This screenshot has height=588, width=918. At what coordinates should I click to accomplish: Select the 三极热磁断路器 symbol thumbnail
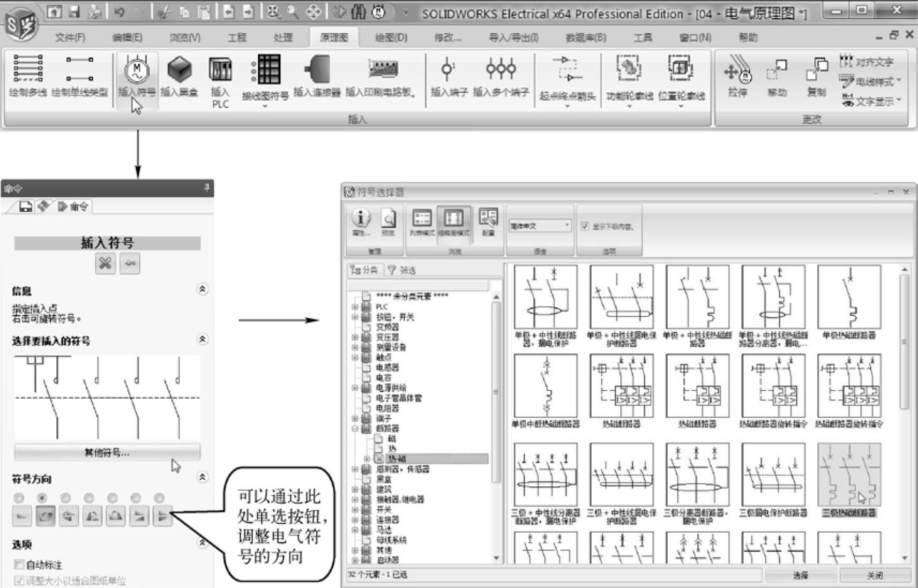tap(849, 480)
